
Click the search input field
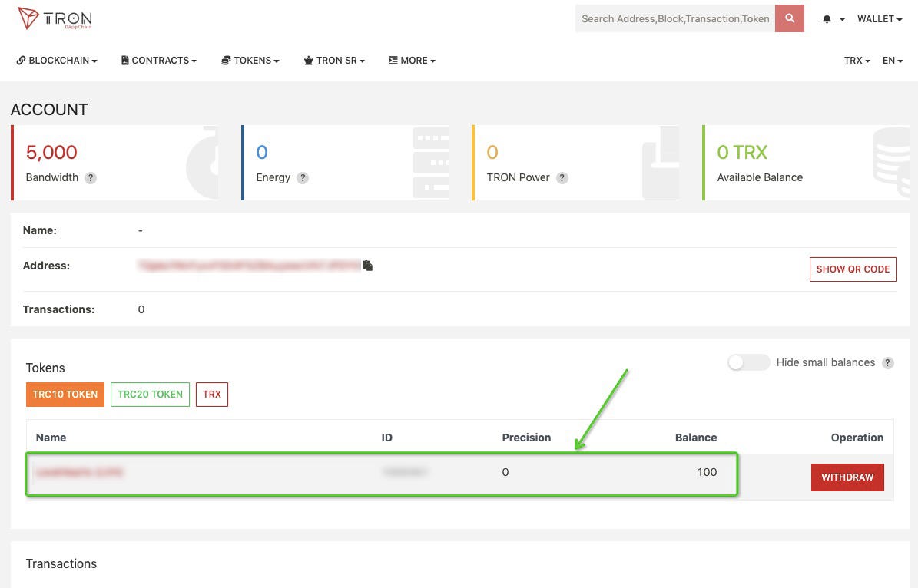coord(675,18)
